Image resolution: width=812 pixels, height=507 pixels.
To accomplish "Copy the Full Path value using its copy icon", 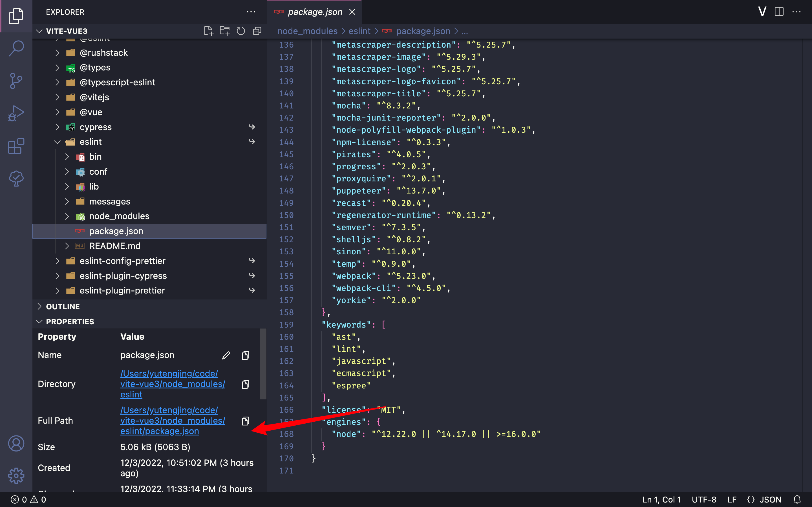I will point(246,421).
